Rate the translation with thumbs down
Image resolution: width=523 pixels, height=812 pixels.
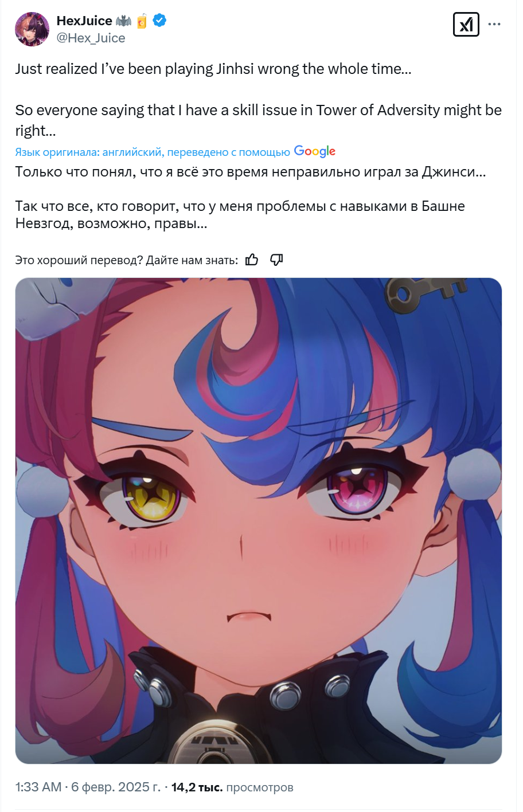pyautogui.click(x=276, y=260)
